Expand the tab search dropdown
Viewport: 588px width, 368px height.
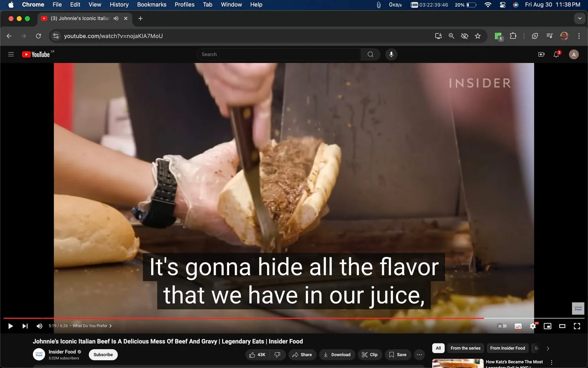point(580,18)
